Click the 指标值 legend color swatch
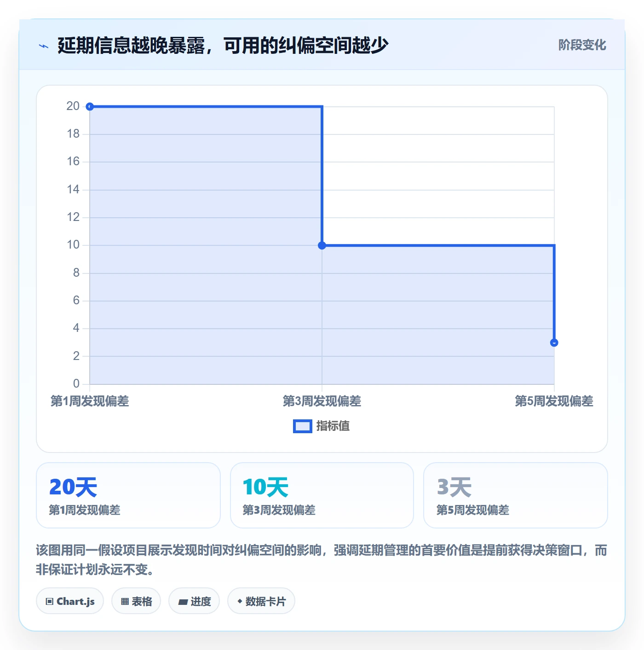 [x=303, y=426]
